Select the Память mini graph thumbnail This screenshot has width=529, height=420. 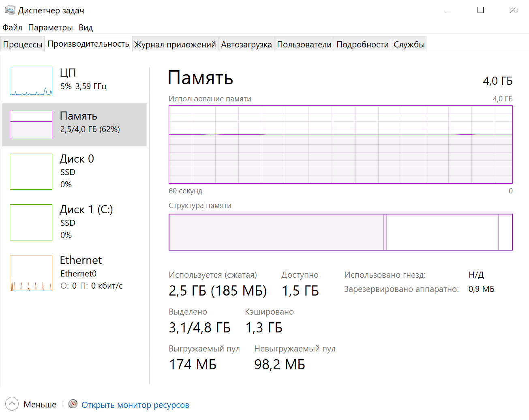pos(31,125)
